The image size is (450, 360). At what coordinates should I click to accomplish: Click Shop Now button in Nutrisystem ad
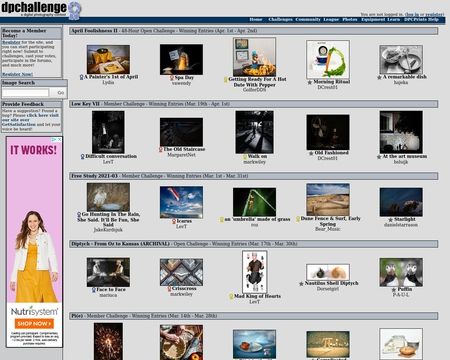(34, 323)
